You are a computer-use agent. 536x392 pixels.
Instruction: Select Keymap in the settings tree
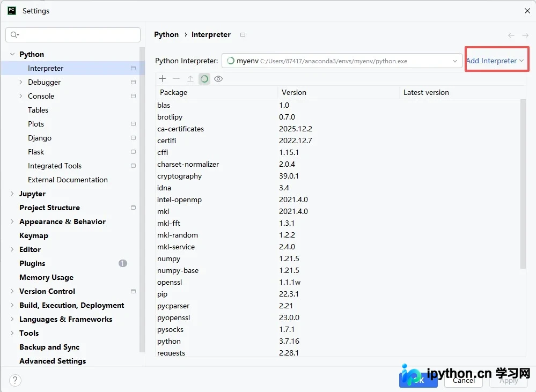[34, 235]
